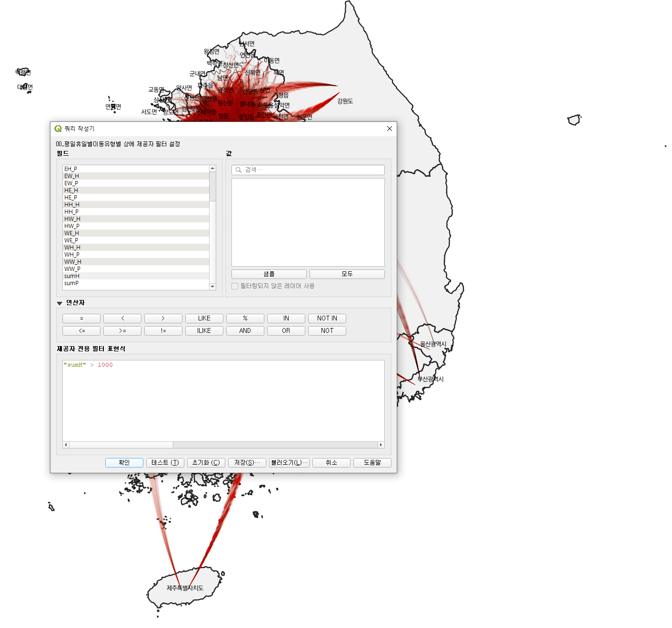Image resolution: width=672 pixels, height=628 pixels.
Task: Insert the NOT operator
Action: 327,331
